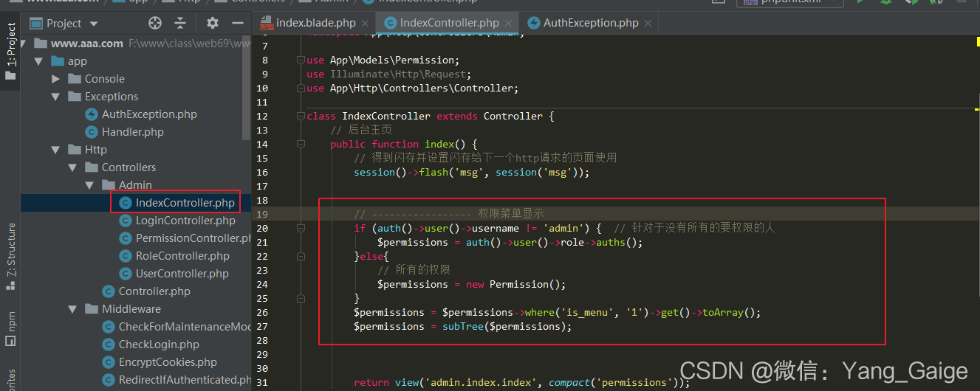Screen dimensions: 980x391
Task: Select LoginController.php in the project tree
Action: point(185,221)
